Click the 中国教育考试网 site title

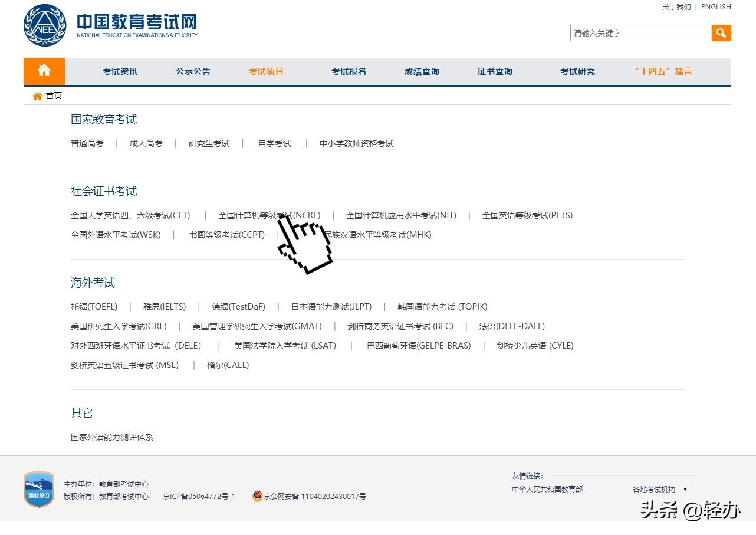[137, 23]
